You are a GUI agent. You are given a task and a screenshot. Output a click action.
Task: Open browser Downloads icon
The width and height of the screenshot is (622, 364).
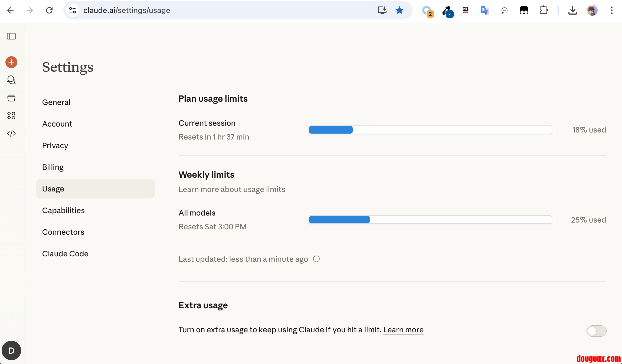(x=572, y=10)
